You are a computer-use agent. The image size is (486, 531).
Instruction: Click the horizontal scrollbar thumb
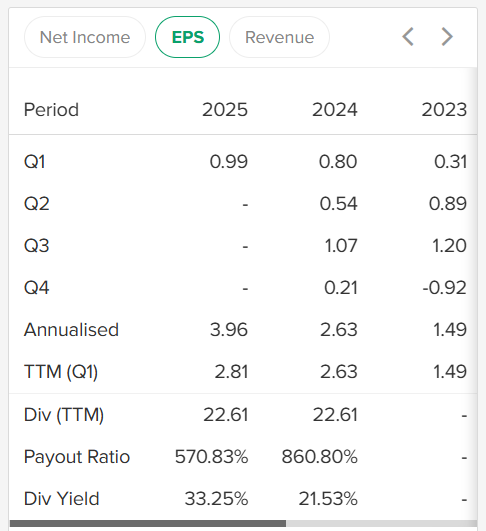click(x=148, y=524)
